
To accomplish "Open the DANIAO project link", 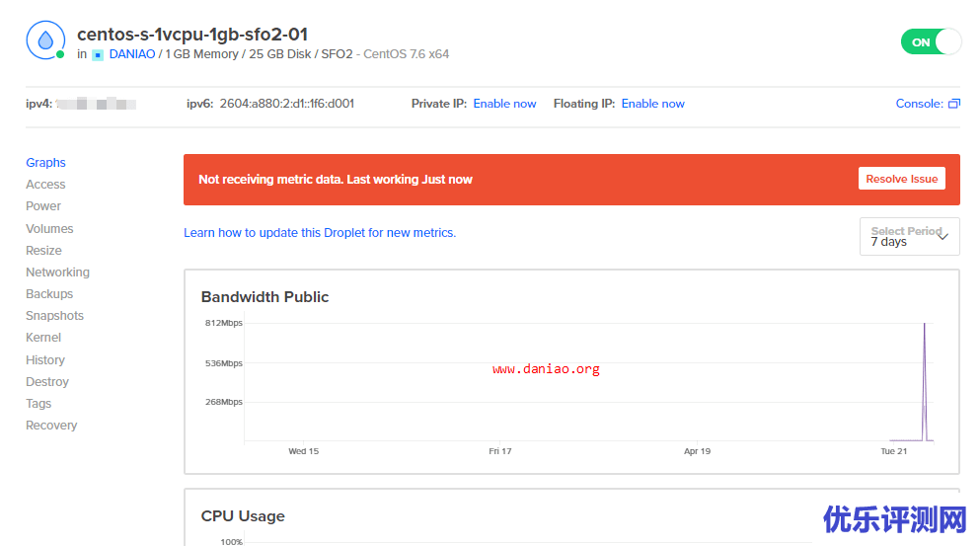I will click(x=132, y=54).
